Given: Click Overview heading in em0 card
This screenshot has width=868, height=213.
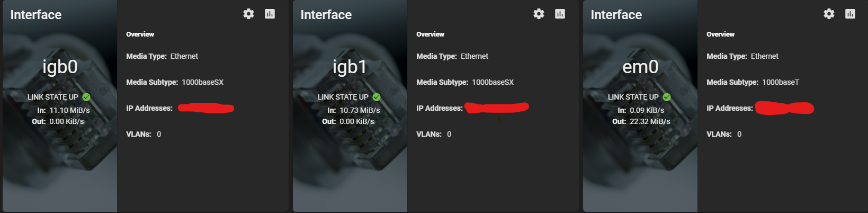Looking at the screenshot, I should click(720, 34).
